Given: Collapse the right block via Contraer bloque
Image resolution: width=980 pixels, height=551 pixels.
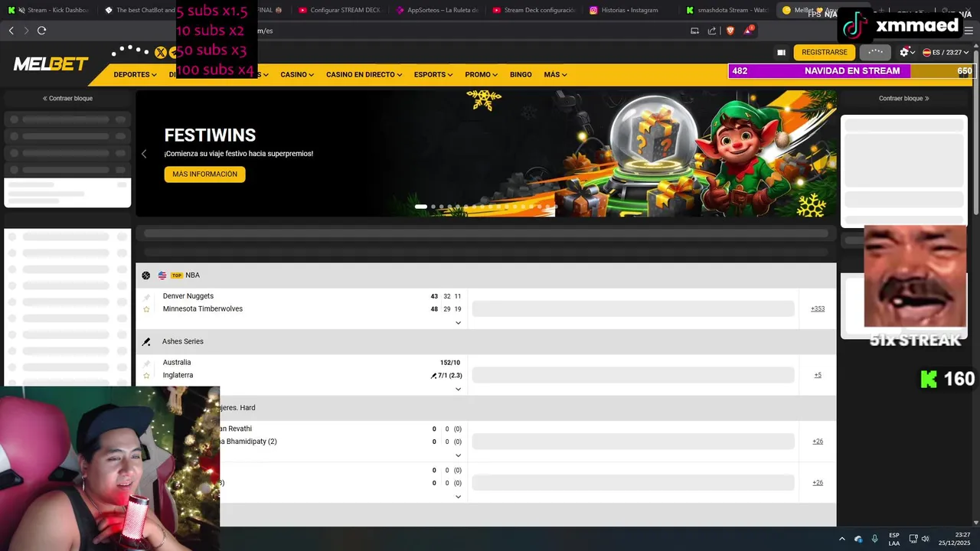Looking at the screenshot, I should 904,99.
